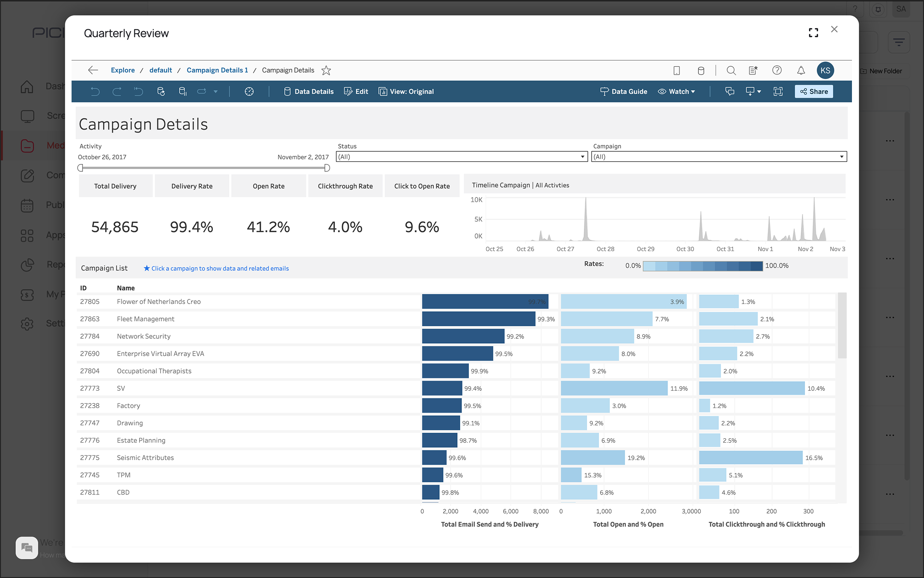
Task: Select the Fleet Management campaign row
Action: tap(146, 319)
